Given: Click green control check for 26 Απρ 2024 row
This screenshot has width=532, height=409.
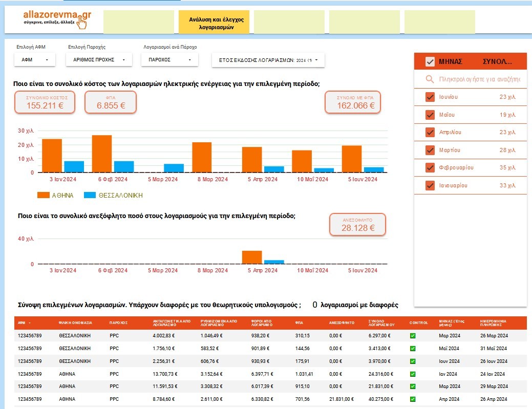Looking at the screenshot, I should coord(413,399).
